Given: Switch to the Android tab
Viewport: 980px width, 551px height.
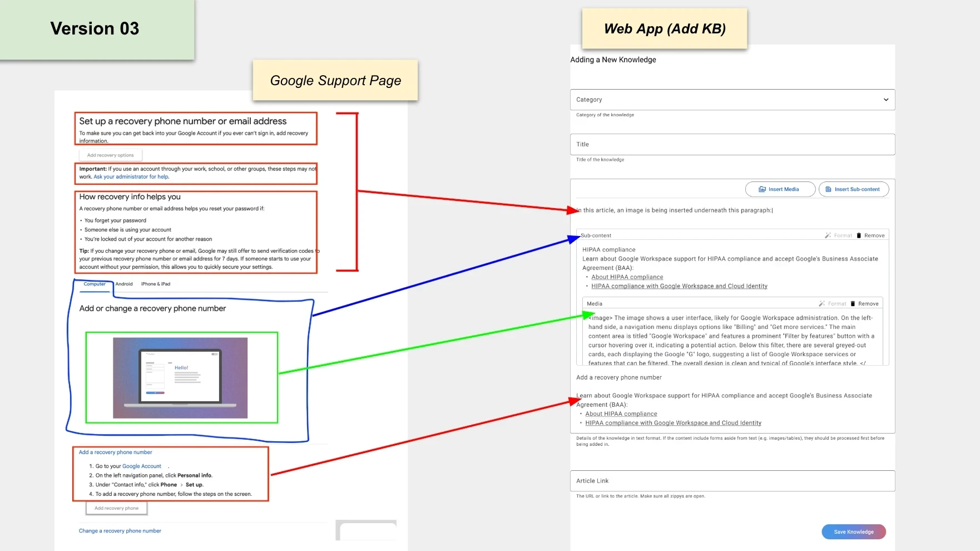Looking at the screenshot, I should [124, 284].
